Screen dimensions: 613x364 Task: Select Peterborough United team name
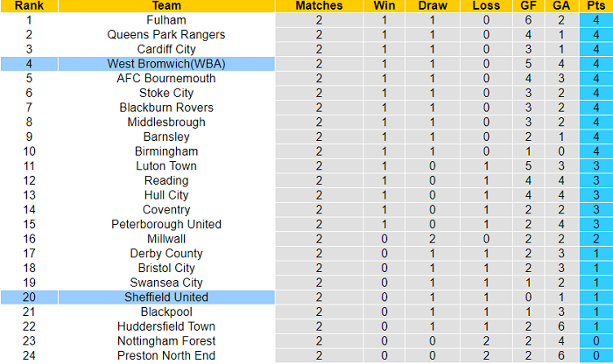pyautogui.click(x=166, y=224)
